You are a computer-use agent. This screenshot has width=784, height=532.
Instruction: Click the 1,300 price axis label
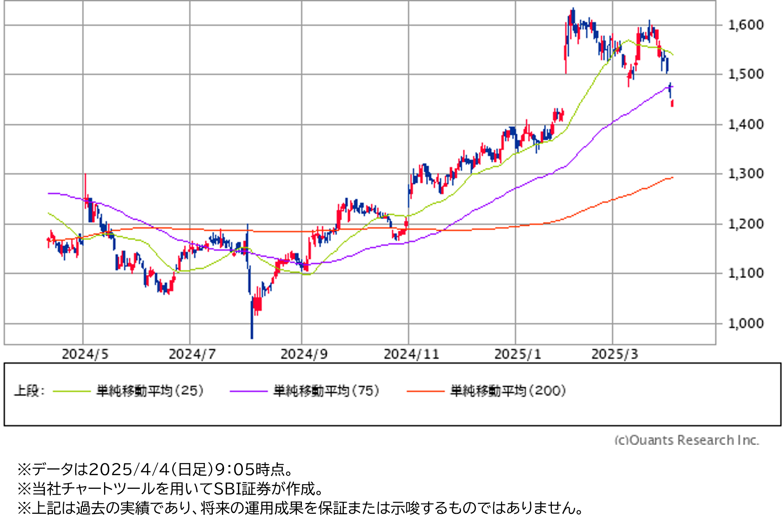(746, 174)
